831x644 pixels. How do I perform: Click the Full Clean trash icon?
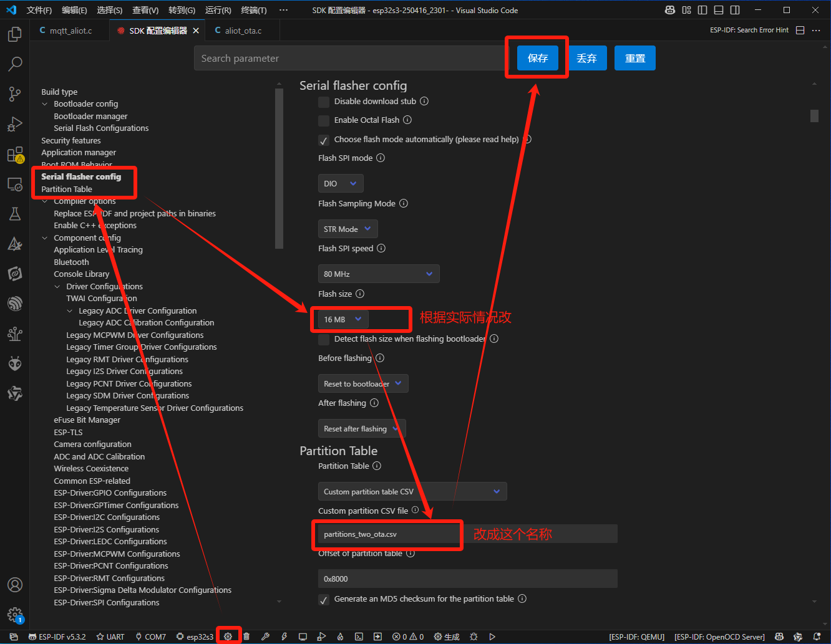(246, 637)
